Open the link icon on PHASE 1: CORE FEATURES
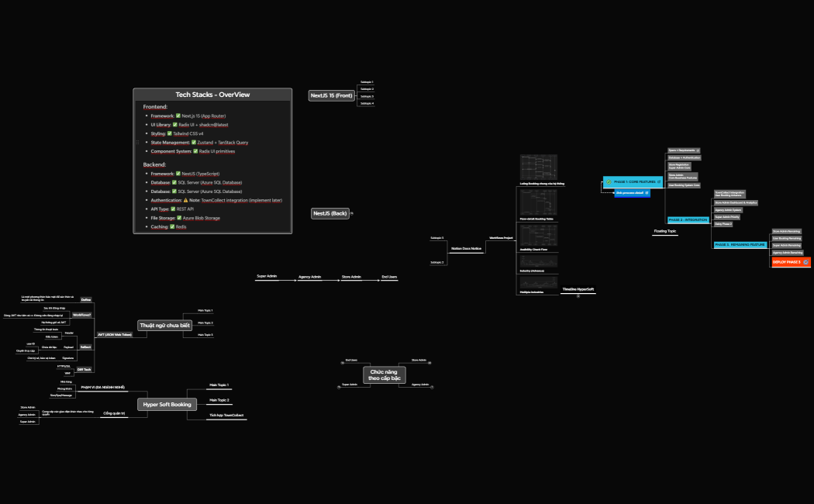This screenshot has height=504, width=814. point(659,181)
